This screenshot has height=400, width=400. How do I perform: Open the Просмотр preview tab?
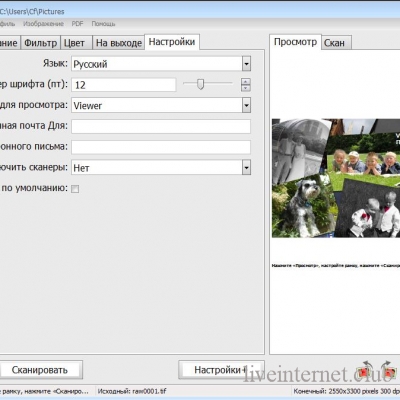[x=295, y=42]
